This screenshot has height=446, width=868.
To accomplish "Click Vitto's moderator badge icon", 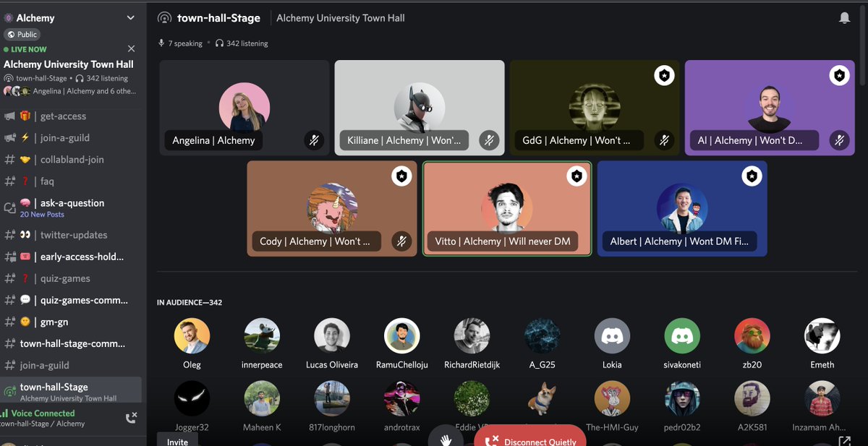I will (x=576, y=176).
